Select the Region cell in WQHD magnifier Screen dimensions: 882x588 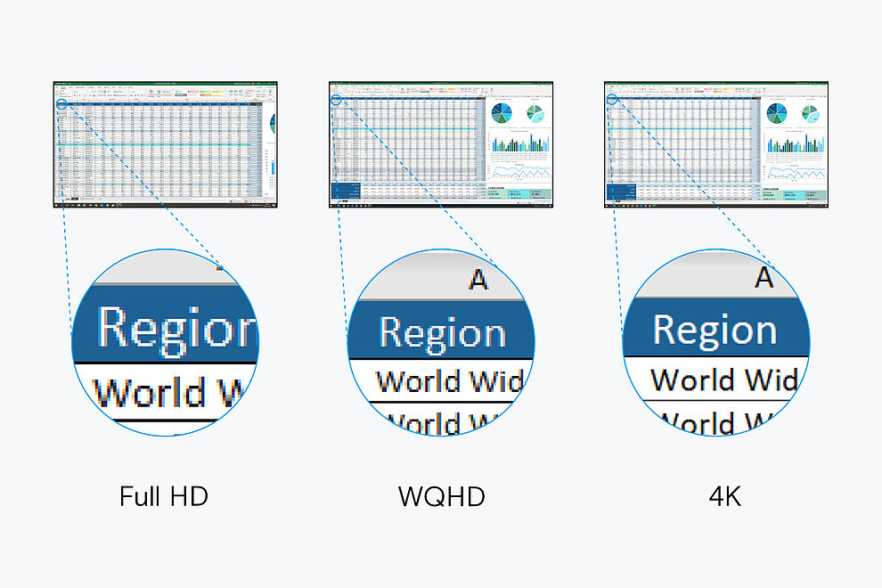tap(442, 334)
